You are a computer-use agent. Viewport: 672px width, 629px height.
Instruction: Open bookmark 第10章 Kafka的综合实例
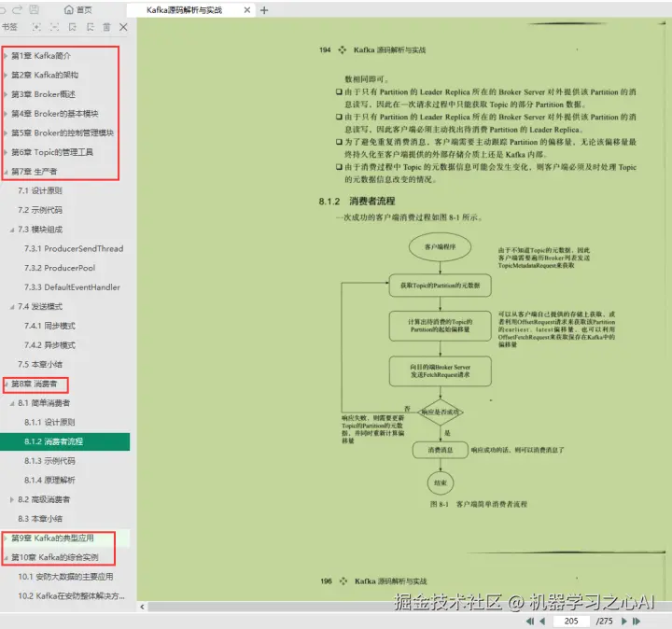point(55,557)
